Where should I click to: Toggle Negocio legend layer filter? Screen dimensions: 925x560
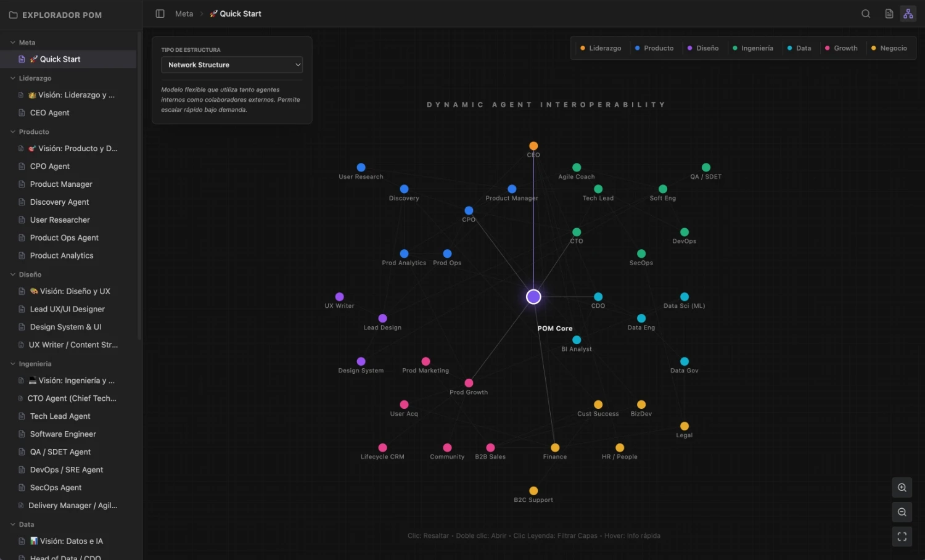(889, 48)
